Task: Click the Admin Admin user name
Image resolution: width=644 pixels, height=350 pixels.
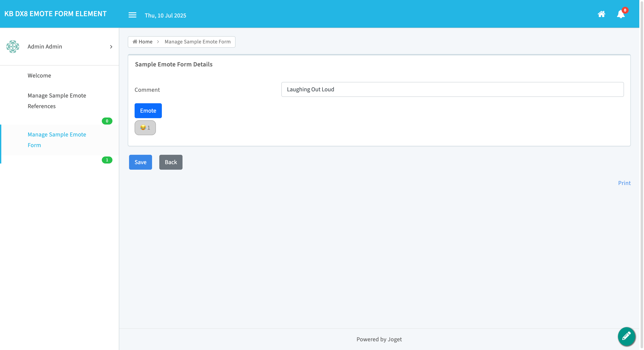Action: coord(45,46)
